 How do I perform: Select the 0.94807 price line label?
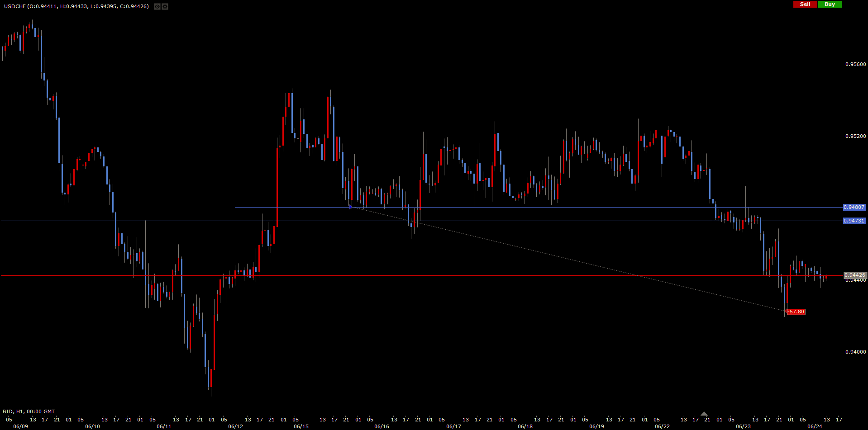pos(854,207)
